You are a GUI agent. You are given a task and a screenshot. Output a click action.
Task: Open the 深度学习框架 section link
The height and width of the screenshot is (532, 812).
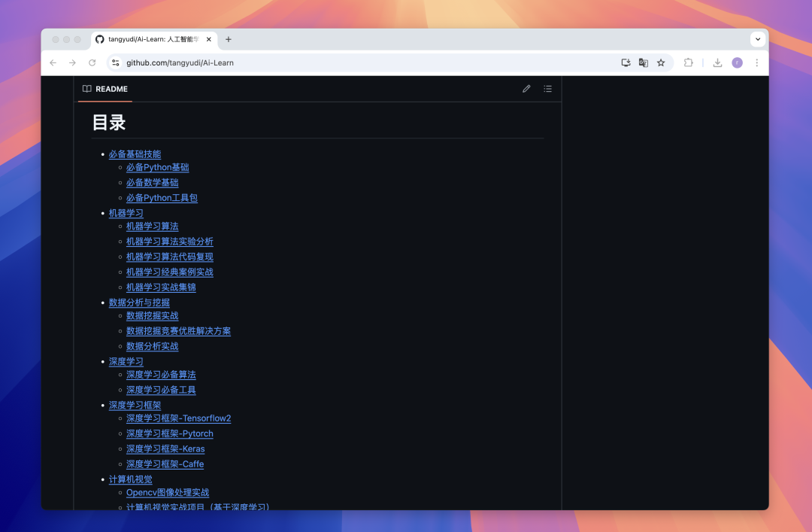135,405
